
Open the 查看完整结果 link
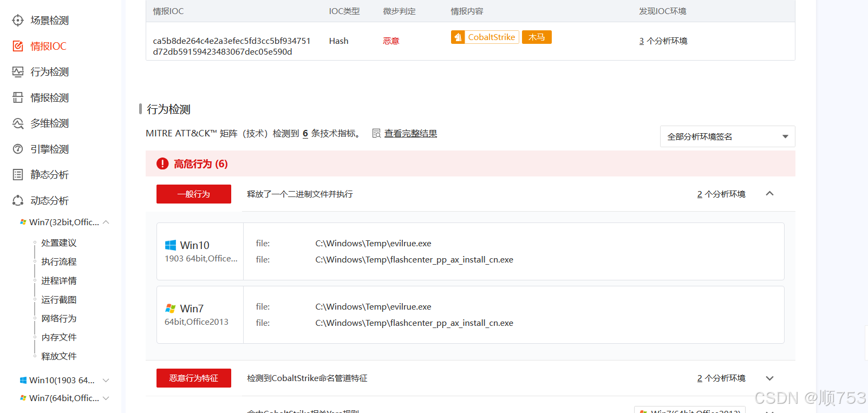[x=410, y=133]
